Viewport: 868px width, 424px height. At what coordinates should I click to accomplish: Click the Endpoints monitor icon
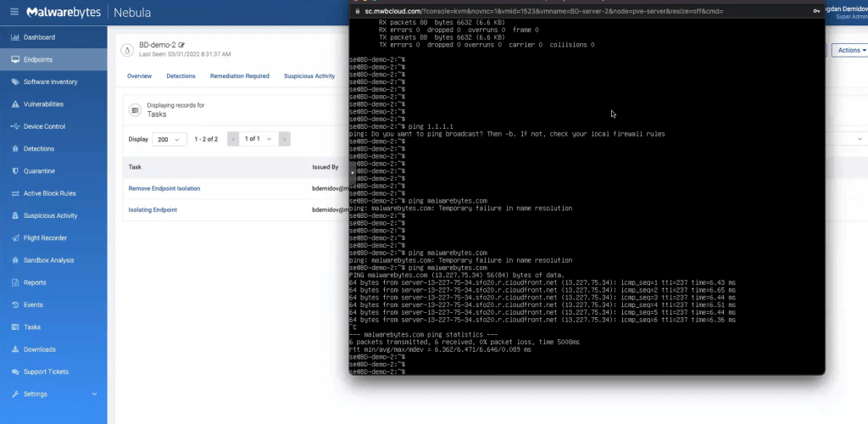(x=15, y=59)
